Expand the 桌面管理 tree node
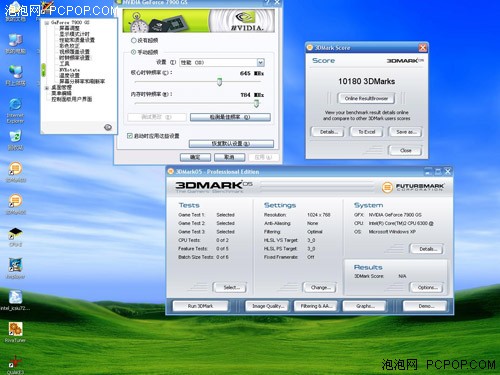 click(47, 88)
